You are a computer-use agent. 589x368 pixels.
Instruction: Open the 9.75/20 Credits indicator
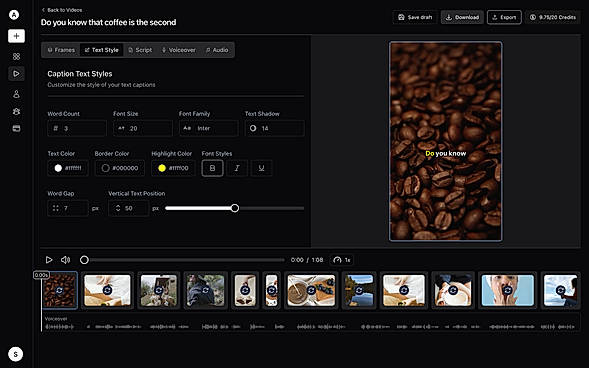pyautogui.click(x=553, y=17)
